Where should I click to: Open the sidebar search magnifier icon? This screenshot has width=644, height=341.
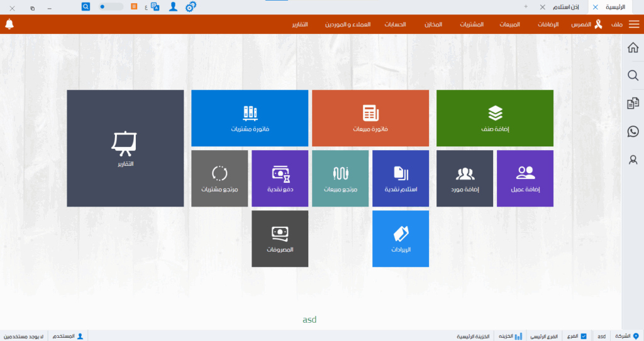tap(633, 76)
